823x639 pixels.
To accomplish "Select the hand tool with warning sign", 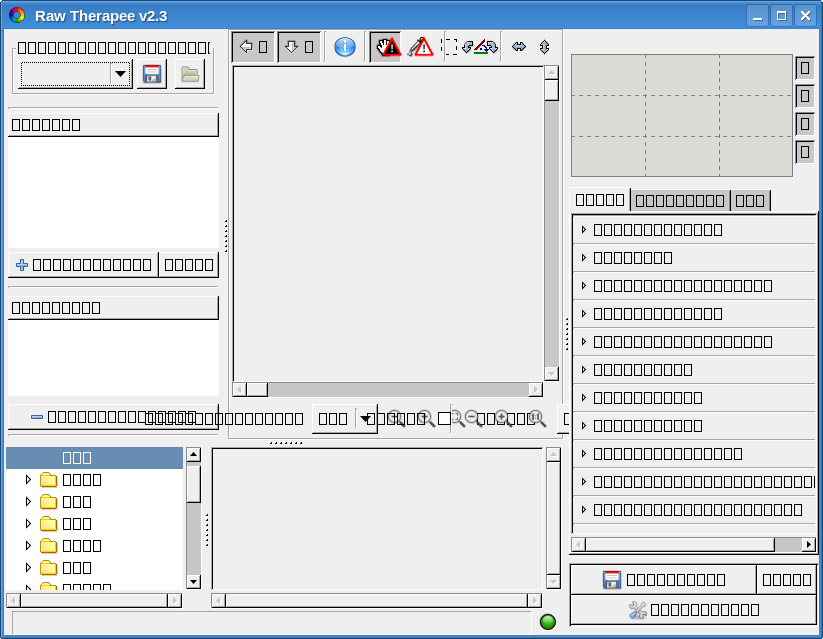I will click(385, 47).
